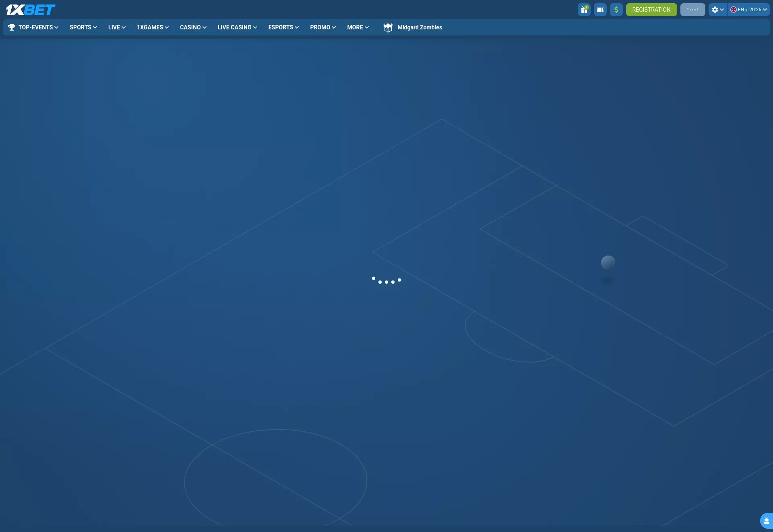The width and height of the screenshot is (773, 532).
Task: Click the REGISTRATION button
Action: pos(651,9)
